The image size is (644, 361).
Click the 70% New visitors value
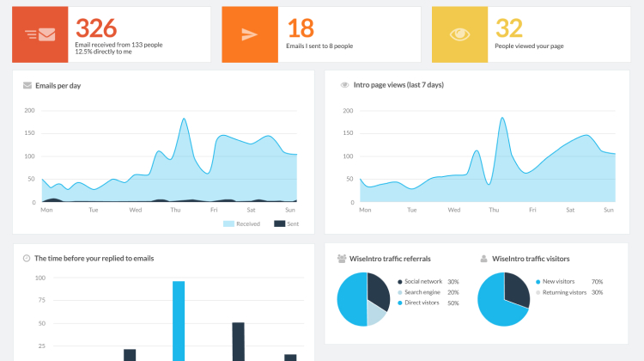coord(597,282)
